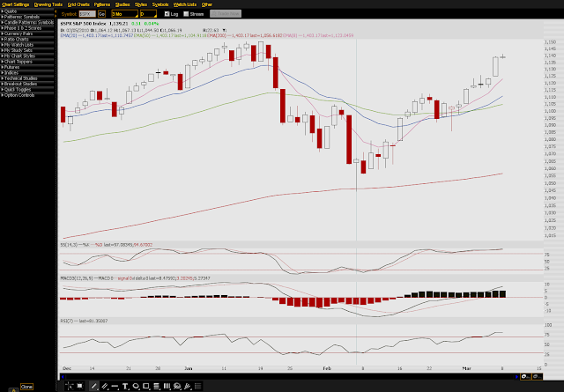The image size is (564, 392).
Task: Open the Watch Lists menu
Action: coord(185,4)
